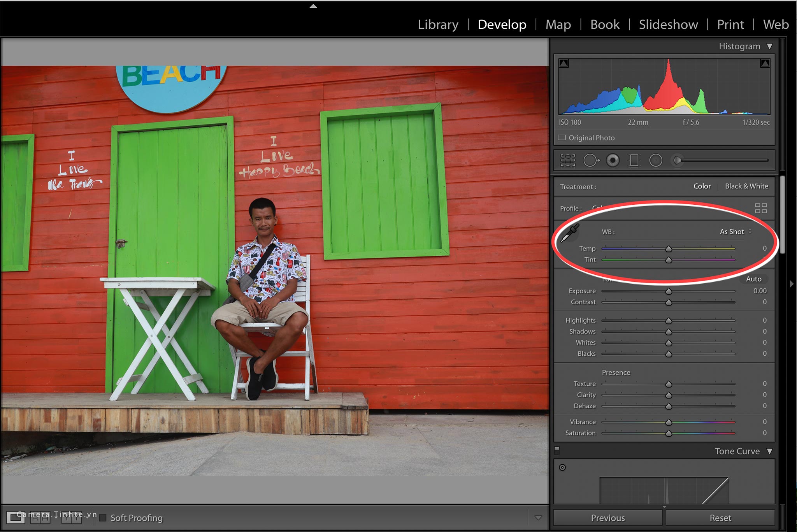Toggle the Tone Curve panel switch
The width and height of the screenshot is (797, 532).
click(x=557, y=451)
